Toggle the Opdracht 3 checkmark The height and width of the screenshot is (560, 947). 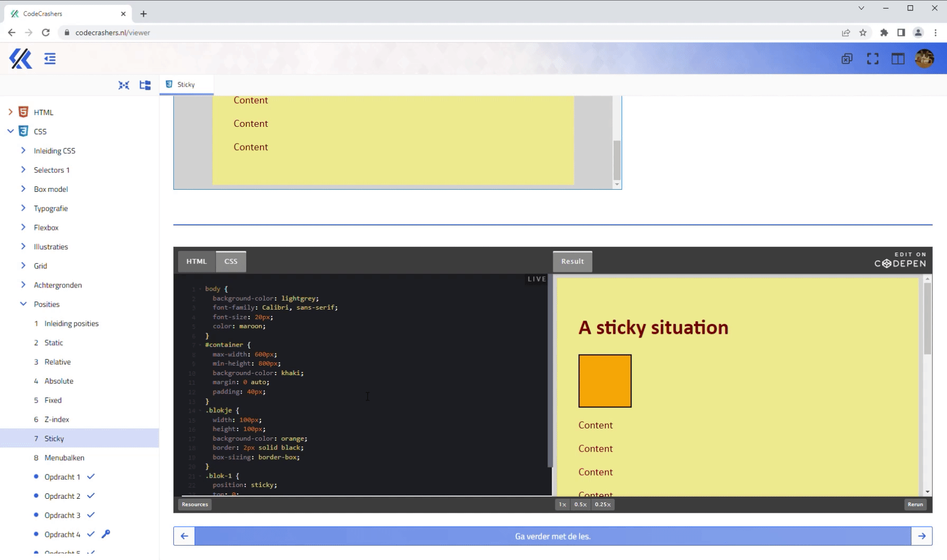pyautogui.click(x=91, y=515)
